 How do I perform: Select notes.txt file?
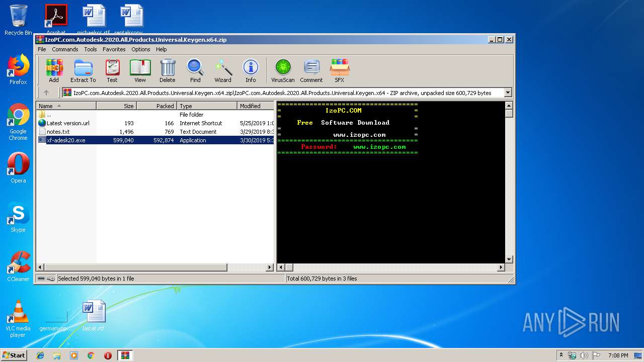click(155, 132)
